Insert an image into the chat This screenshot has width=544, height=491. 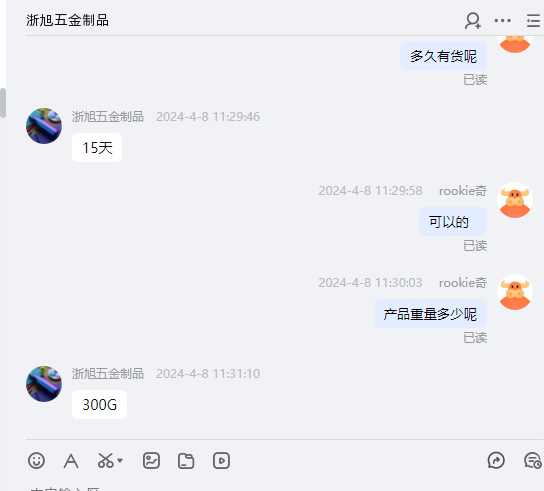[x=152, y=461]
